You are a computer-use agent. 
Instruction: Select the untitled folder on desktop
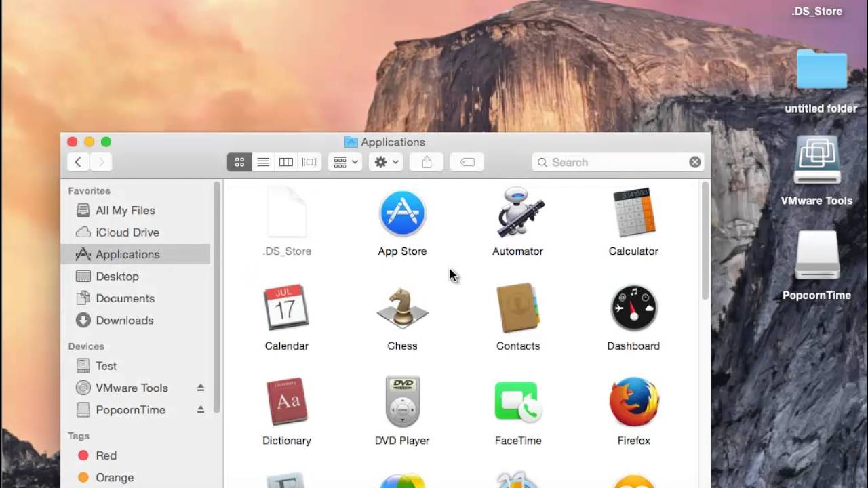821,68
